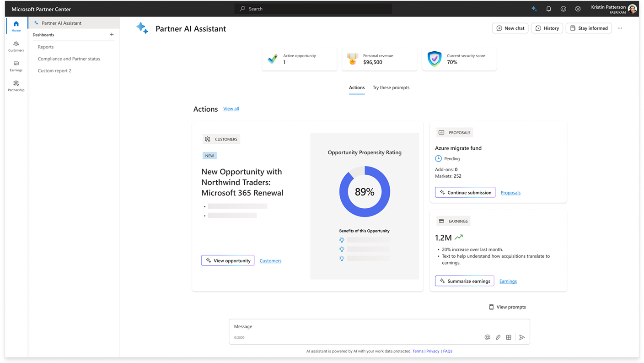Screen dimensions: 644x363
Task: Click the 89% propensity rating donut chart
Action: [365, 192]
